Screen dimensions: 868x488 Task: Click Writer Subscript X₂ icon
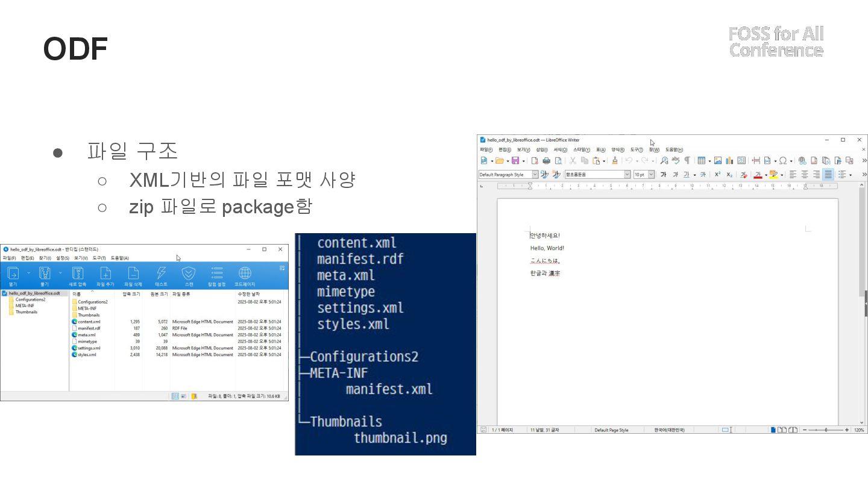click(x=729, y=175)
